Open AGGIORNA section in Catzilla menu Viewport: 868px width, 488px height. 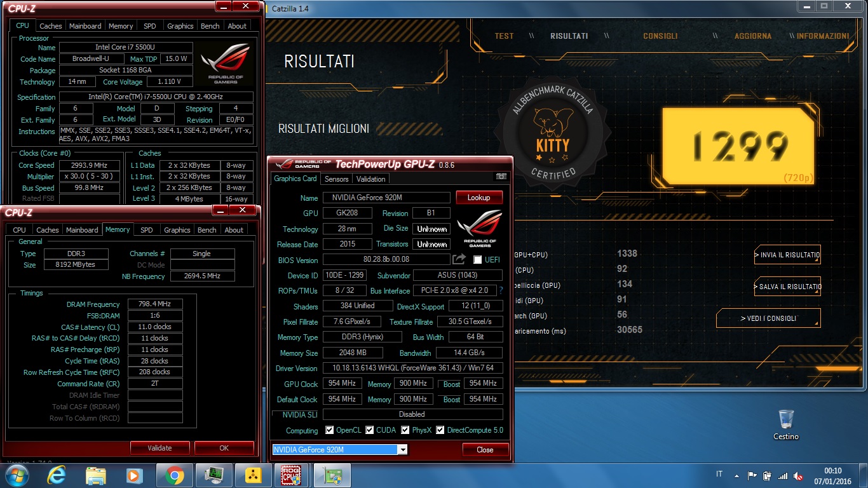tap(753, 36)
